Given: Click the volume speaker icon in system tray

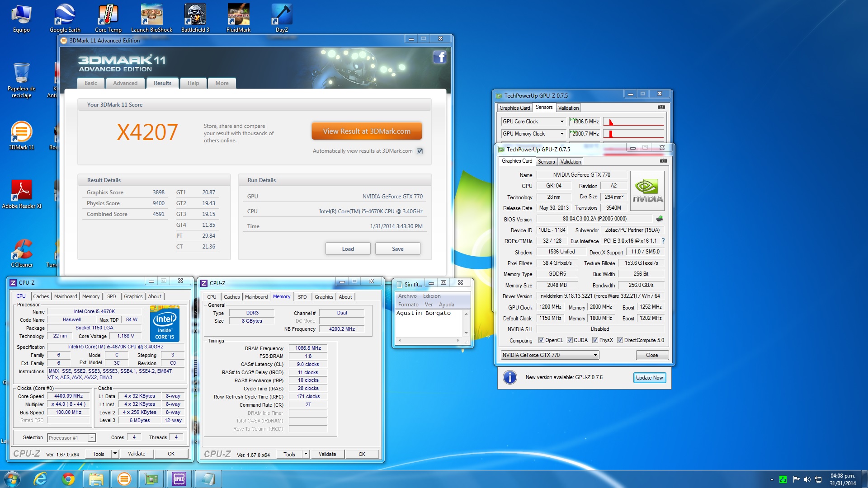Looking at the screenshot, I should click(x=807, y=479).
